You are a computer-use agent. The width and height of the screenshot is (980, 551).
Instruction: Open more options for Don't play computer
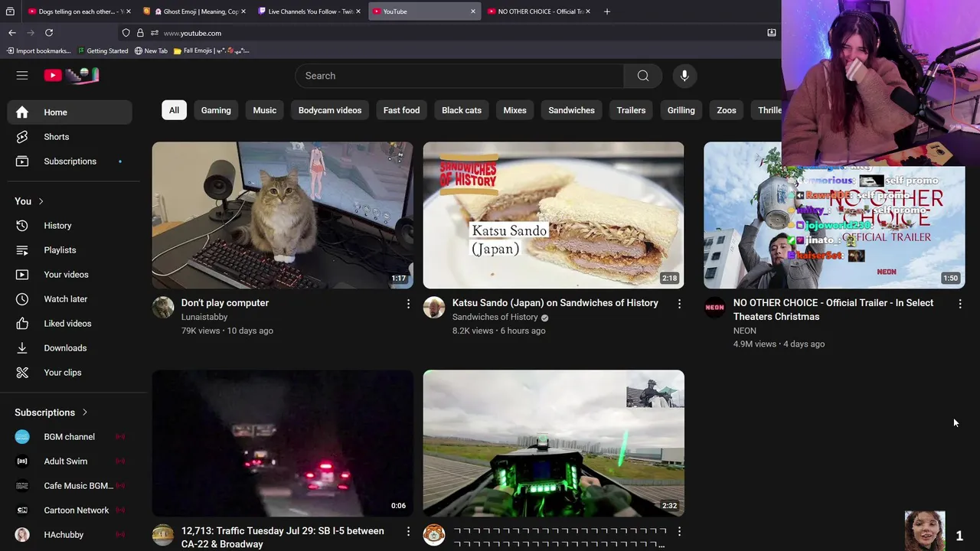(408, 304)
